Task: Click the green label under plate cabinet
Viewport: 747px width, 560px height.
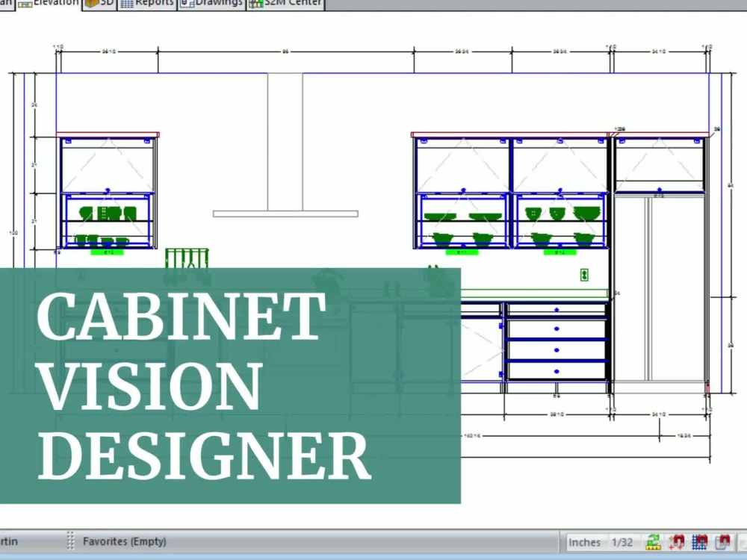Action: click(x=462, y=252)
